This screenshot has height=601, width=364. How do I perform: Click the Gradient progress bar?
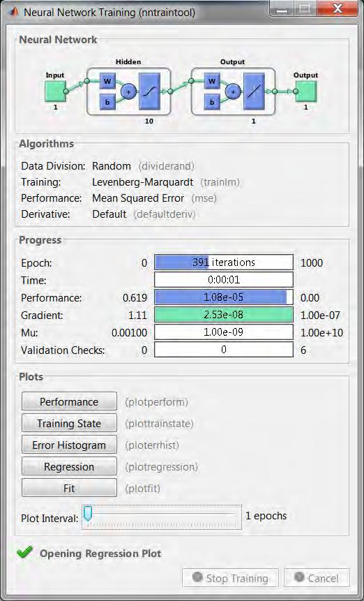[224, 315]
